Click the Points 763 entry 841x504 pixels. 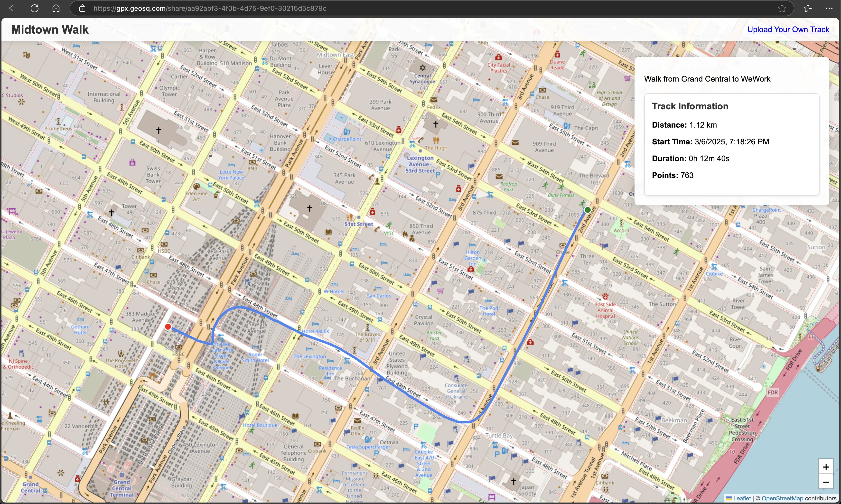pos(673,175)
